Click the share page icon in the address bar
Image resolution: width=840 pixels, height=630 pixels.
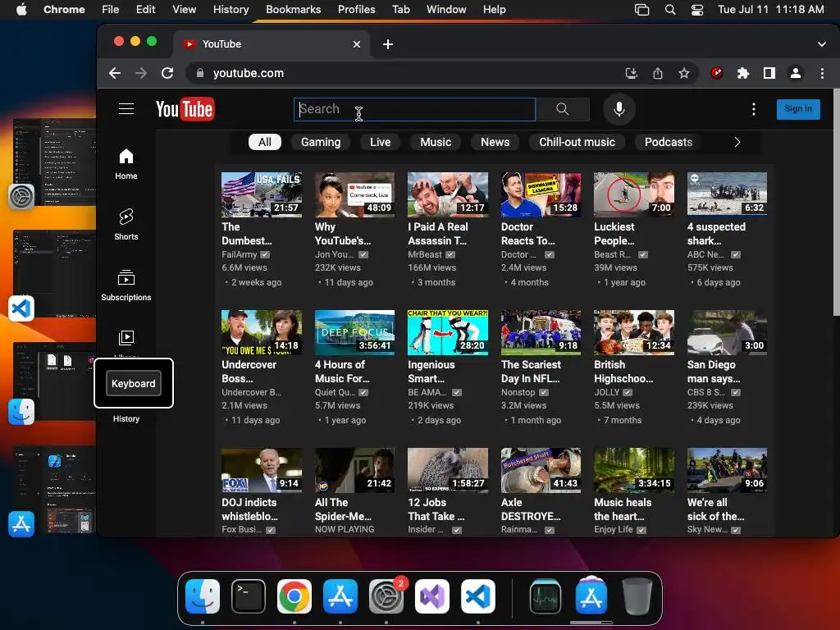658,73
